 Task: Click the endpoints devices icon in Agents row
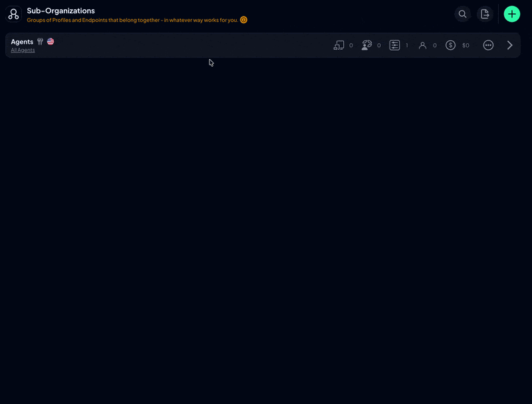click(338, 45)
